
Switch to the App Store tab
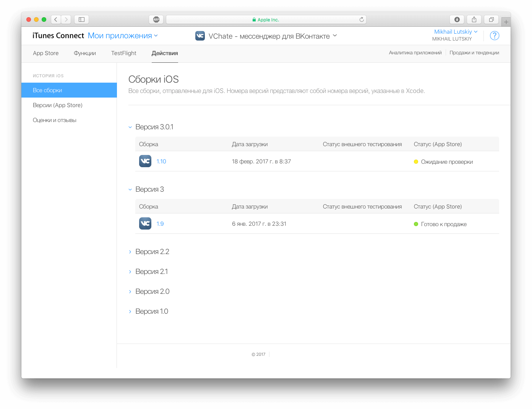pos(46,53)
